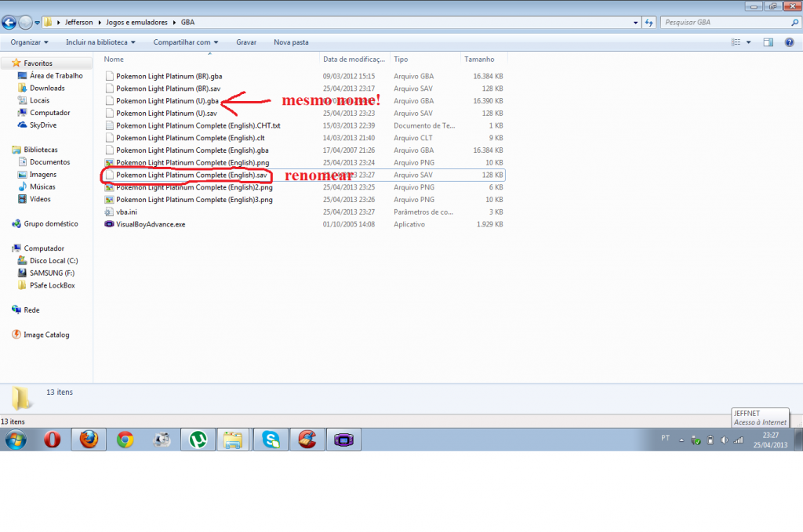Click the Windows Start button

pyautogui.click(x=16, y=440)
